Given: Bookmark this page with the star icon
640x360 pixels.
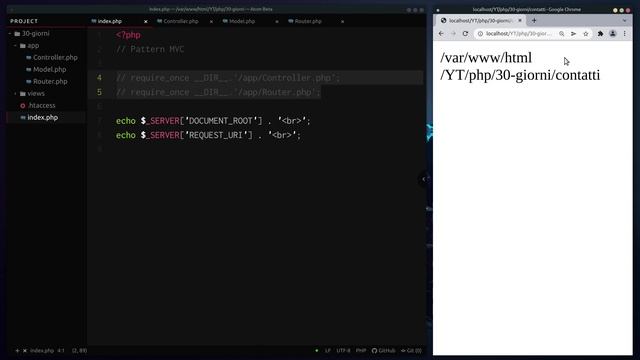Looking at the screenshot, I should point(586,34).
